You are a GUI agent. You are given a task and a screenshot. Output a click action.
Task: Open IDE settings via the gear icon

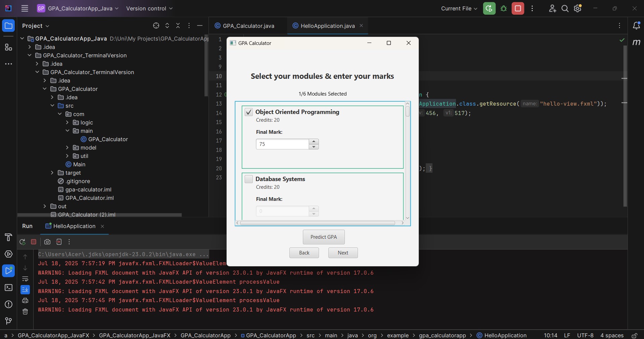click(578, 8)
